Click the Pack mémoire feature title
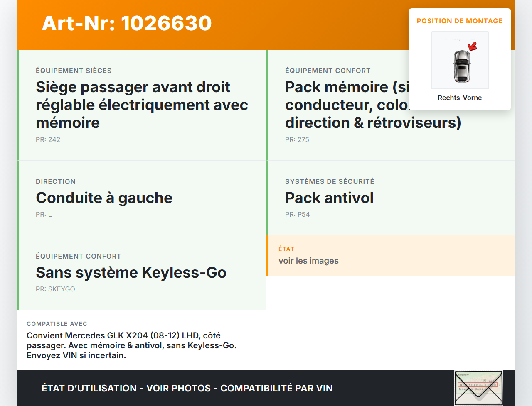The height and width of the screenshot is (406, 532). 373,105
